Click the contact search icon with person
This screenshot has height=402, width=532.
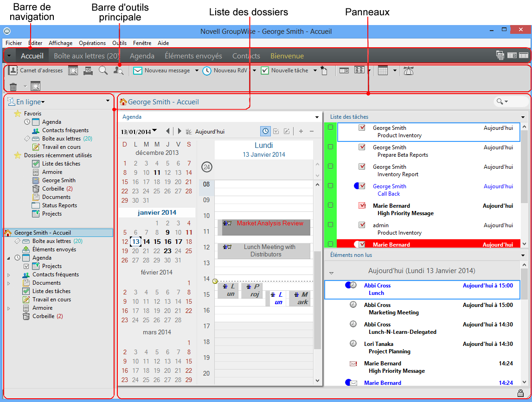[118, 70]
